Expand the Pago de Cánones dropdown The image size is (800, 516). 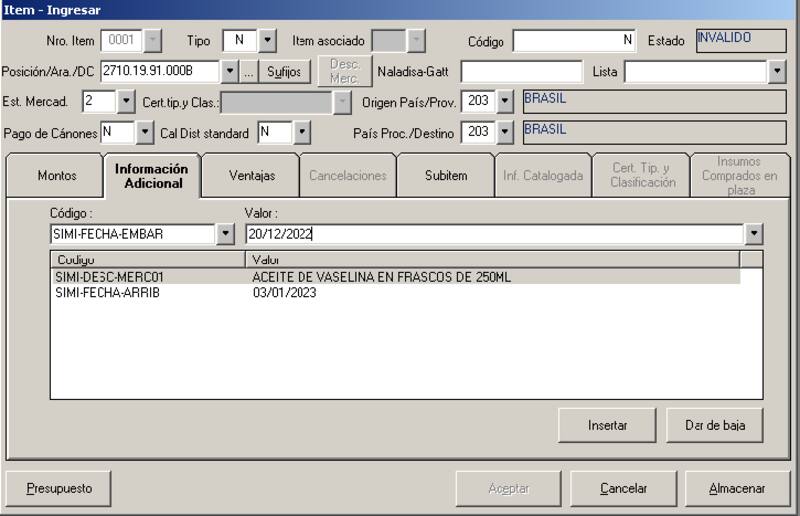(144, 132)
